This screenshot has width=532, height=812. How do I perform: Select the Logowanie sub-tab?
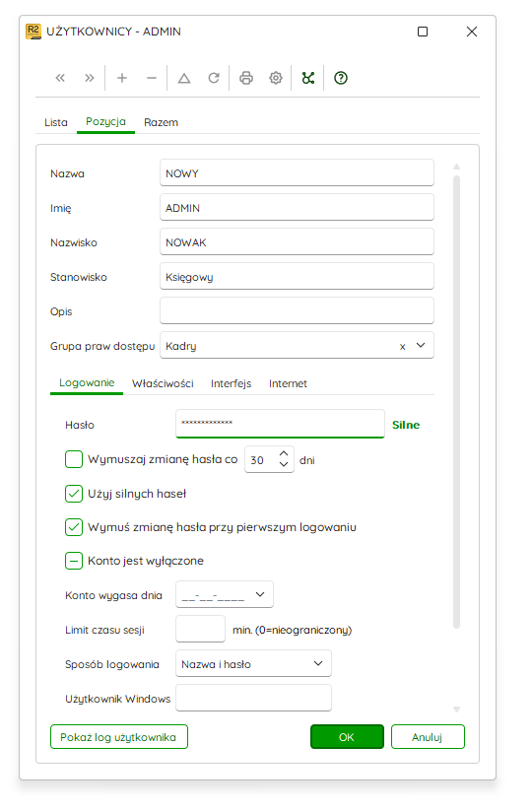click(87, 383)
